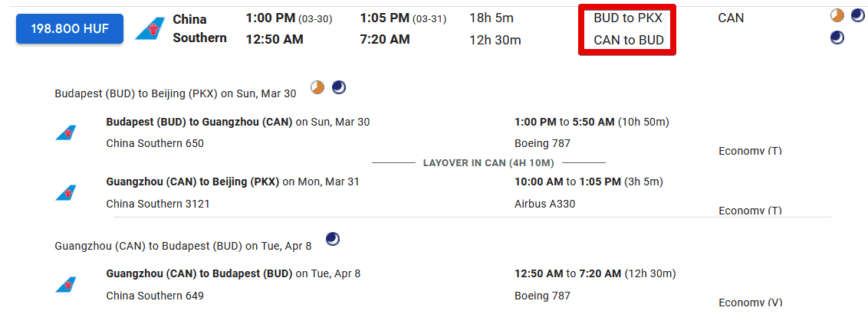Image resolution: width=868 pixels, height=314 pixels.
Task: Click the BUD to PKX route text
Action: pyautogui.click(x=627, y=18)
